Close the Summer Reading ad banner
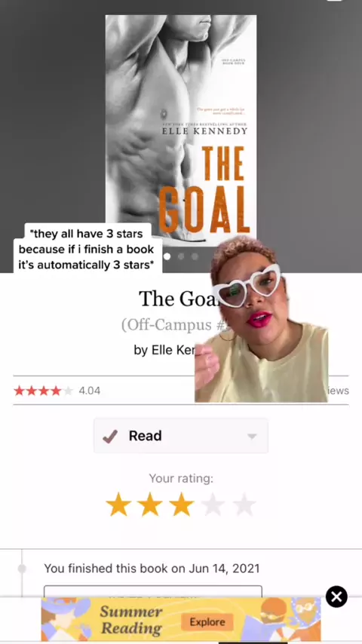Image resolution: width=362 pixels, height=644 pixels. (x=336, y=596)
